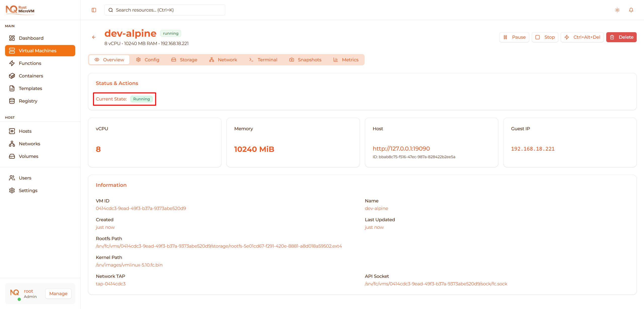Viewport: 644px width, 309px height.
Task: Delete the dev-alpine VM
Action: (621, 37)
